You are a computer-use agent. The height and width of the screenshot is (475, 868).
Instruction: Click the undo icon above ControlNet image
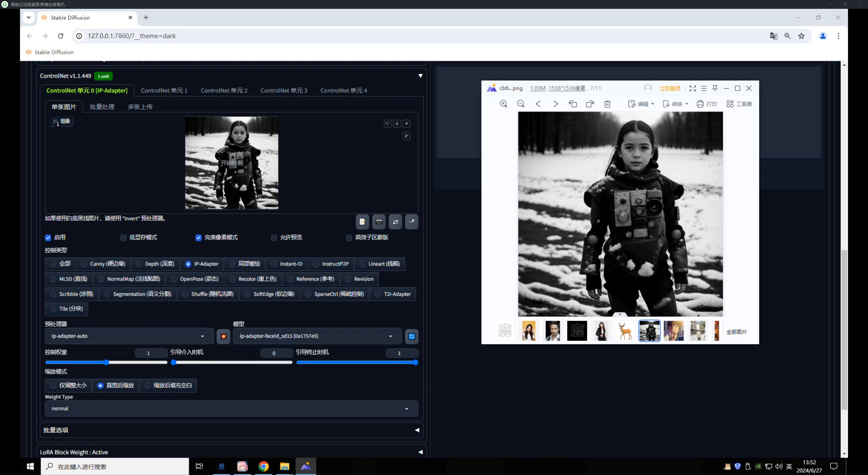coord(388,123)
